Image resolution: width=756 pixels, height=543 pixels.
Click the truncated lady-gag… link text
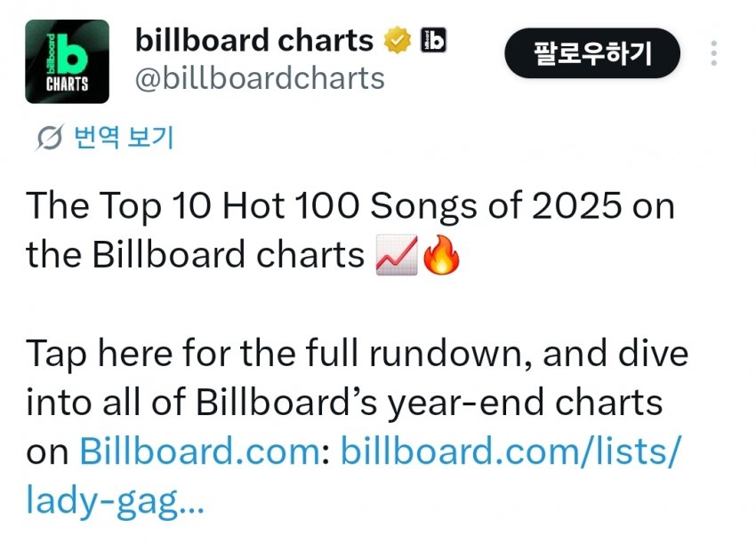[115, 501]
